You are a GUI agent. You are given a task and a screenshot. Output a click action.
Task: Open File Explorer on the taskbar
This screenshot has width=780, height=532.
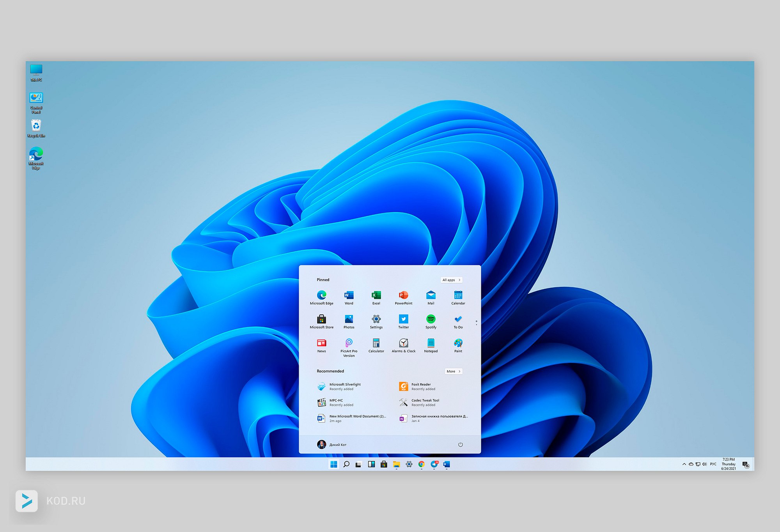coord(396,464)
